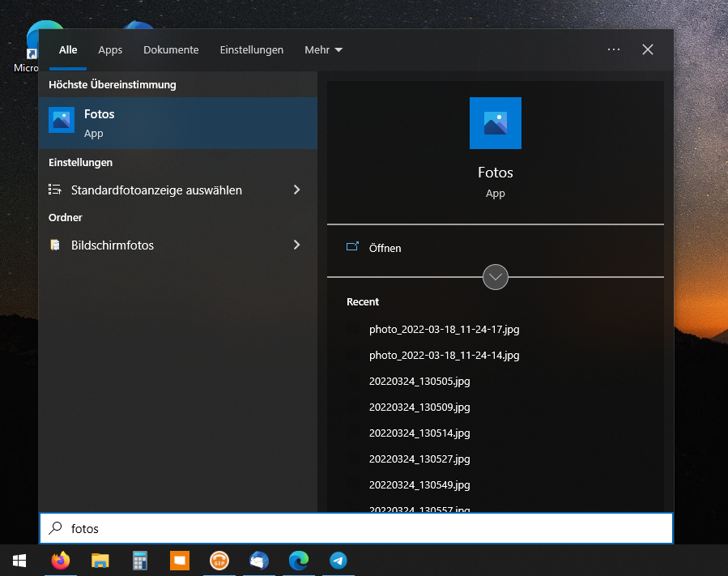The width and height of the screenshot is (728, 576).
Task: Open recent file 20220324_130509.jpg
Action: (x=419, y=407)
